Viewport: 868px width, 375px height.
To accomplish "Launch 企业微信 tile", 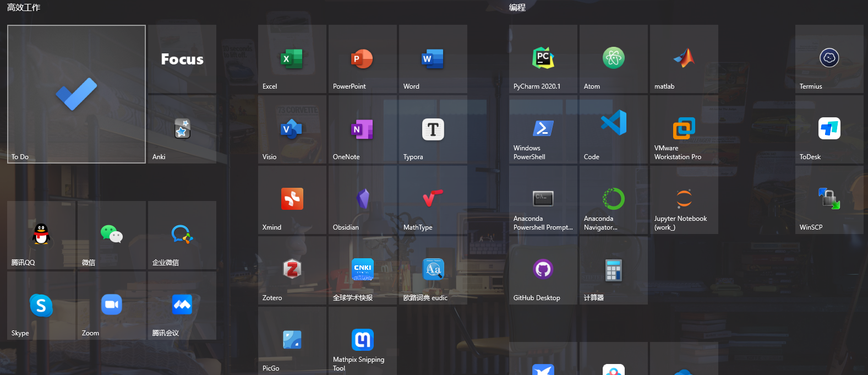I will pyautogui.click(x=182, y=235).
